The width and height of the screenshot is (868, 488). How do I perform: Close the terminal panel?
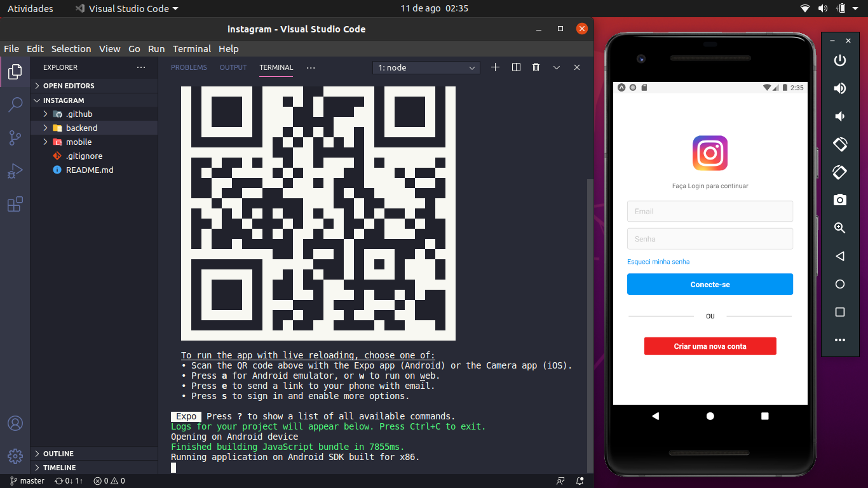tap(577, 67)
